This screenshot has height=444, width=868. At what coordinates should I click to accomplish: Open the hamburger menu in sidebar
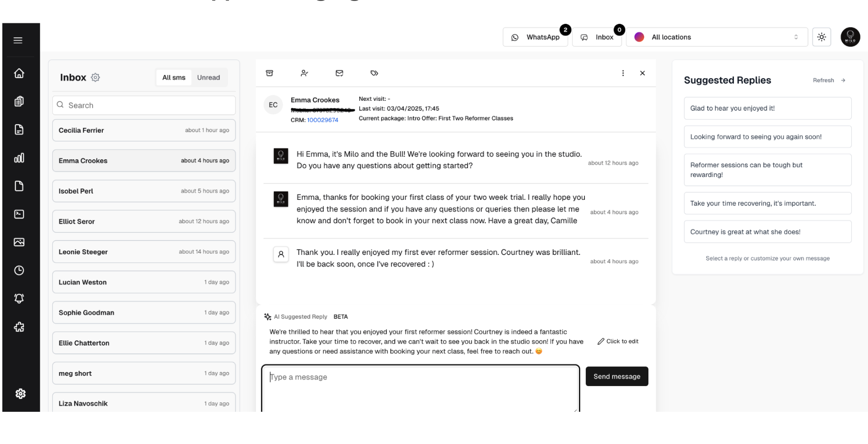tap(18, 40)
